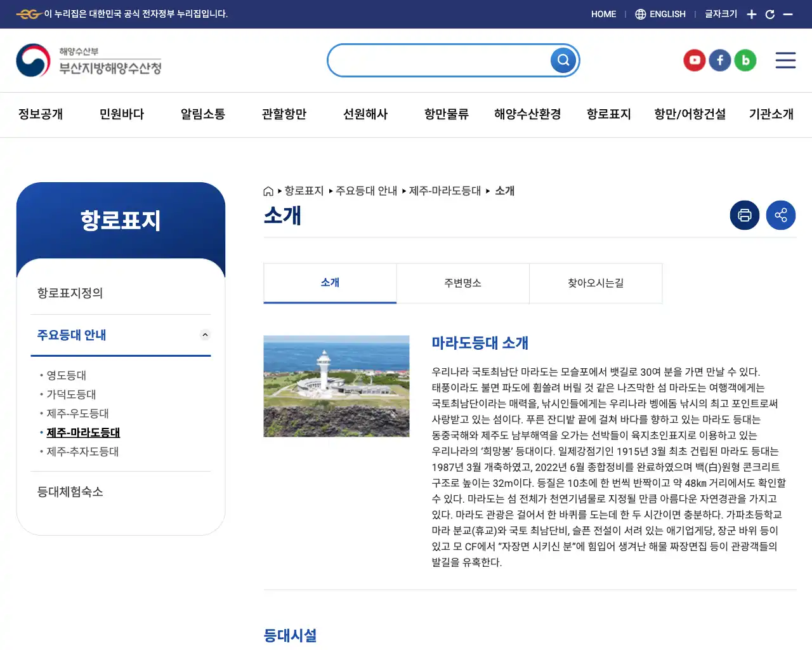This screenshot has height=650, width=812.
Task: Click the share page icon
Action: coord(781,215)
